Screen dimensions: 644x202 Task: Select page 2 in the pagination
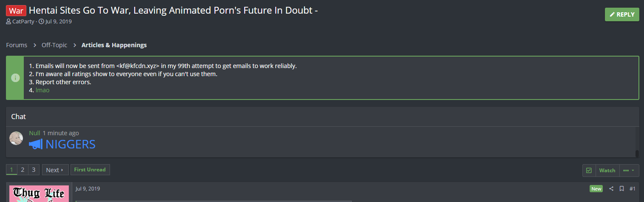pos(23,169)
